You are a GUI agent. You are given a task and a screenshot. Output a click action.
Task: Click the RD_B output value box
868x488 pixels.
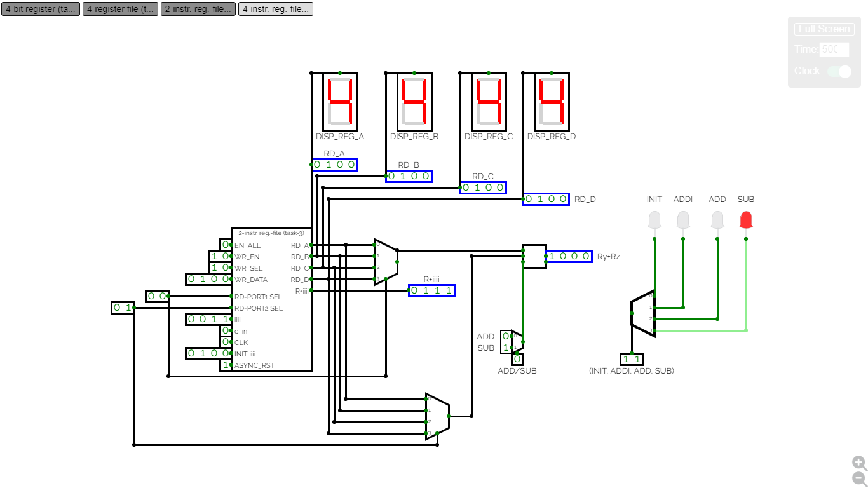click(409, 176)
